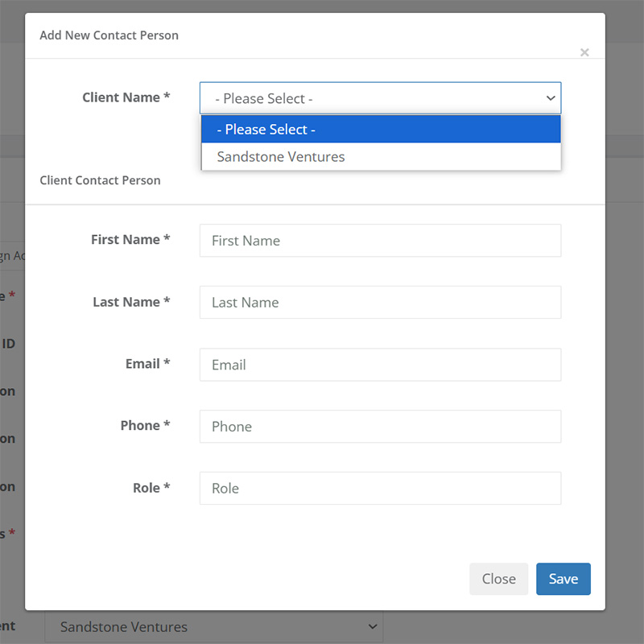
Task: Focus the Phone text field
Action: coord(380,427)
